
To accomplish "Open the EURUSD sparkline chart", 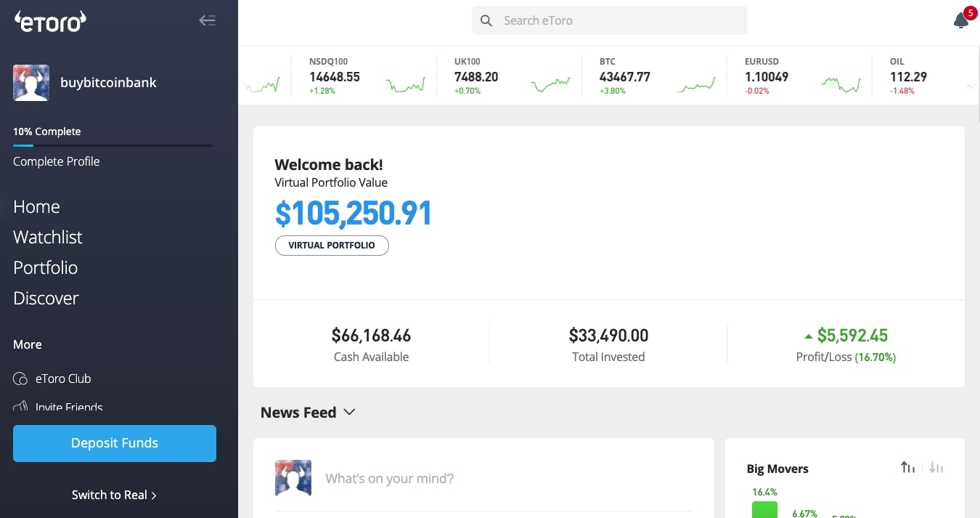I will pyautogui.click(x=841, y=86).
